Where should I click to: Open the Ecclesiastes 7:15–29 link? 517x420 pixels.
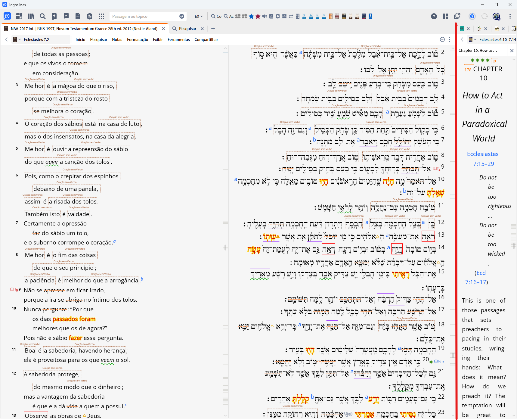tap(483, 159)
